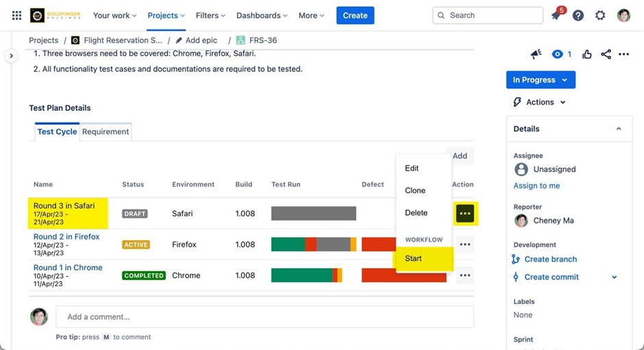Open notifications bell with 5 badge
The height and width of the screenshot is (350, 644).
click(556, 15)
